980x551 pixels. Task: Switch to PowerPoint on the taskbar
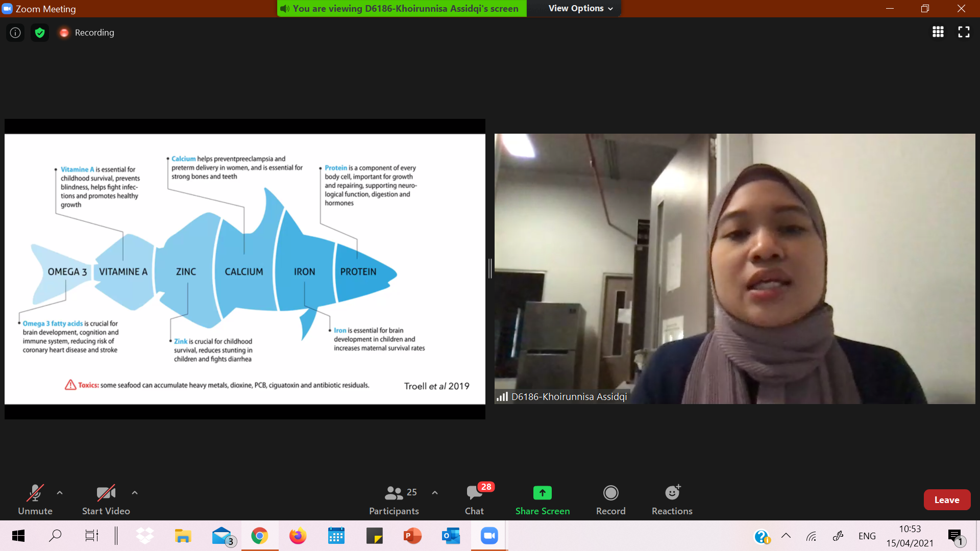(x=412, y=536)
